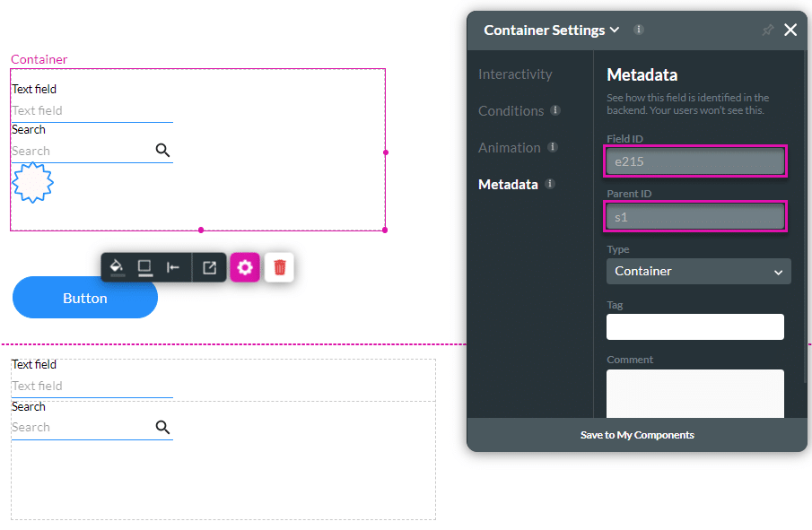Viewport: 812px width, 530px height.
Task: Click the blue Button element
Action: [x=85, y=298]
